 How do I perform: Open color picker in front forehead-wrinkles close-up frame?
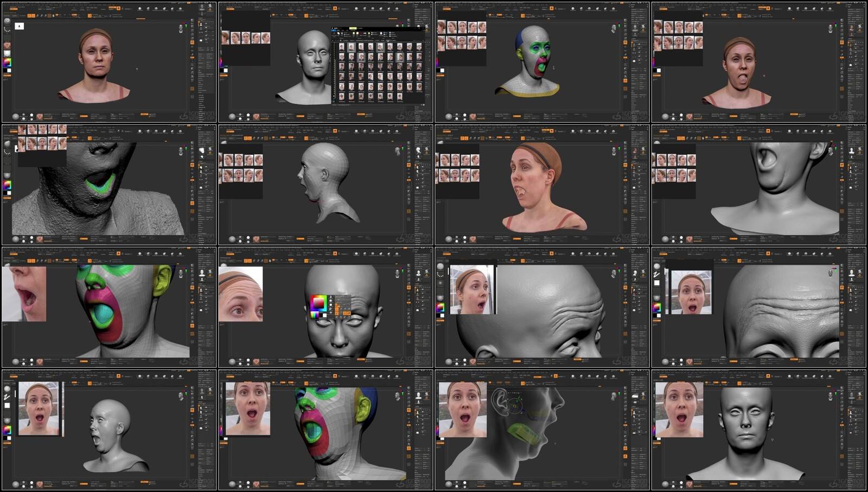(x=657, y=308)
